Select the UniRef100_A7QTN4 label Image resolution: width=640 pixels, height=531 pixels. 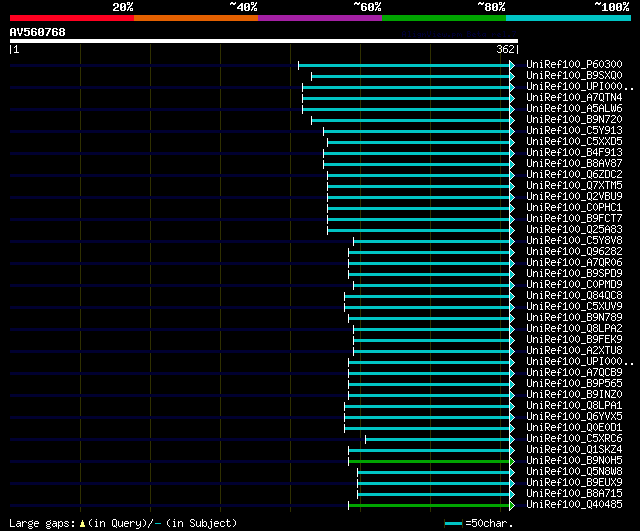pos(574,98)
